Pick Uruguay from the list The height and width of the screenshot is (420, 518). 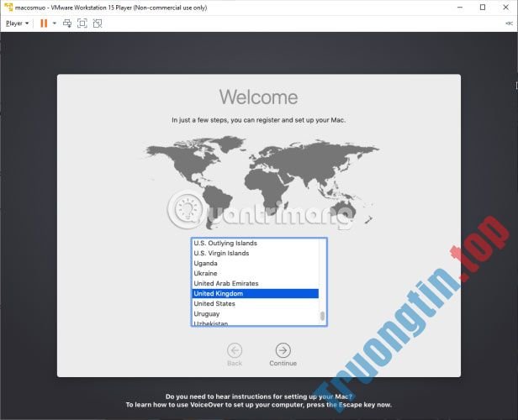[255, 314]
